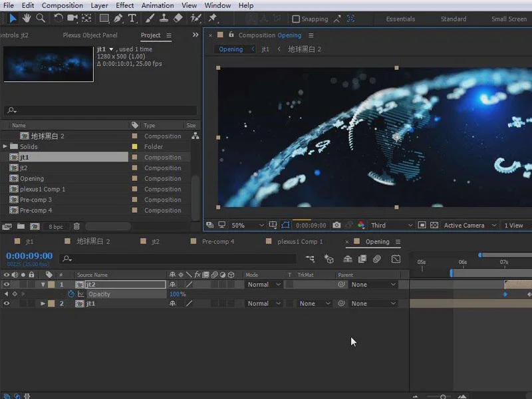Screen dimensions: 532x399
Task: Open the Composition menu
Action: tap(62, 5)
